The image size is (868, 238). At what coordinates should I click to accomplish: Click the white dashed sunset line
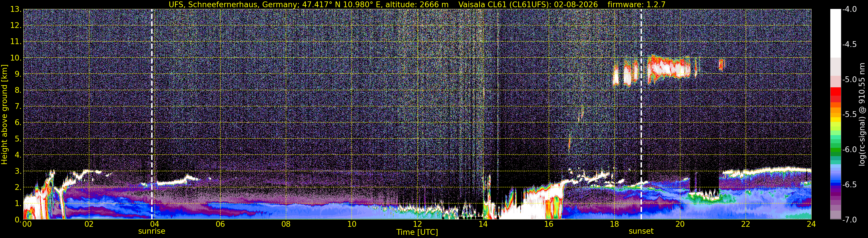(641, 114)
